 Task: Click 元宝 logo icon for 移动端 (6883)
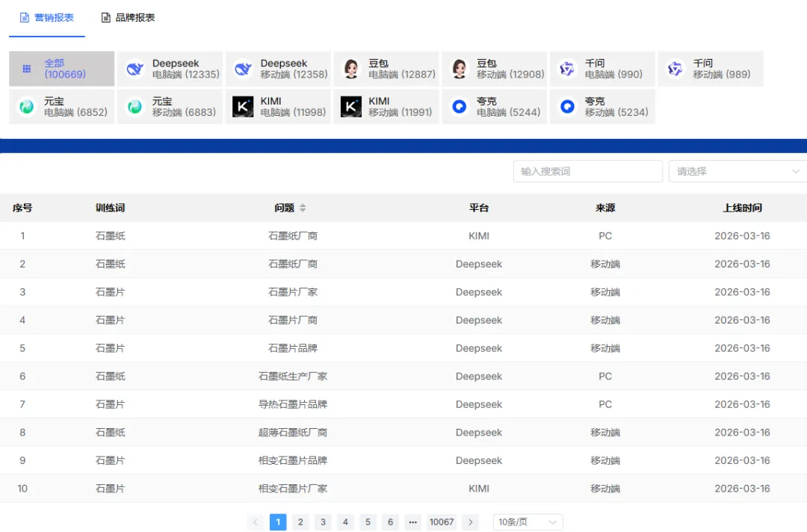point(134,107)
